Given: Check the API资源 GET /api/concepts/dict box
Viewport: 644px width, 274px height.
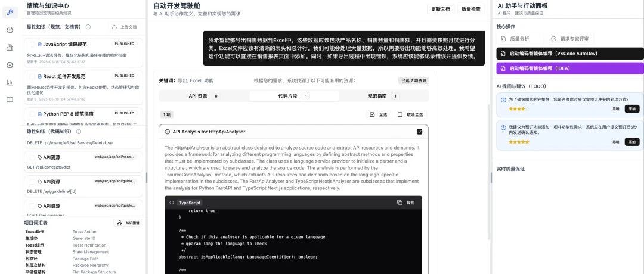Looking at the screenshot, I should click(x=32, y=157).
